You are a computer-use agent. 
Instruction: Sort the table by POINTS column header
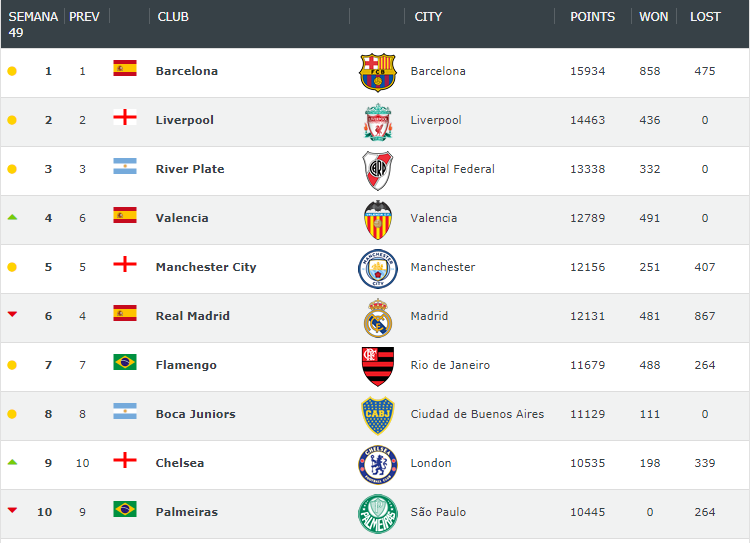[592, 17]
